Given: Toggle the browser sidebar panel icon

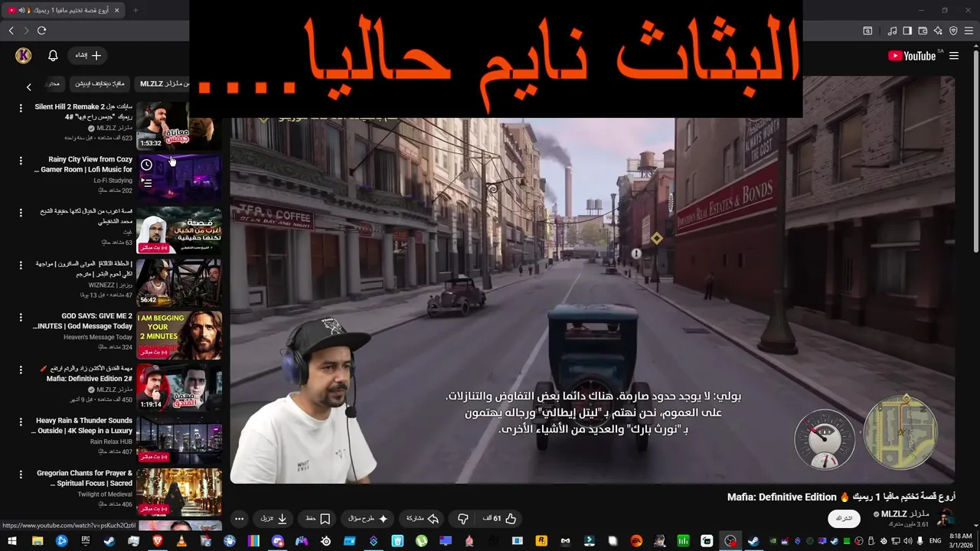Looking at the screenshot, I should coord(907,31).
